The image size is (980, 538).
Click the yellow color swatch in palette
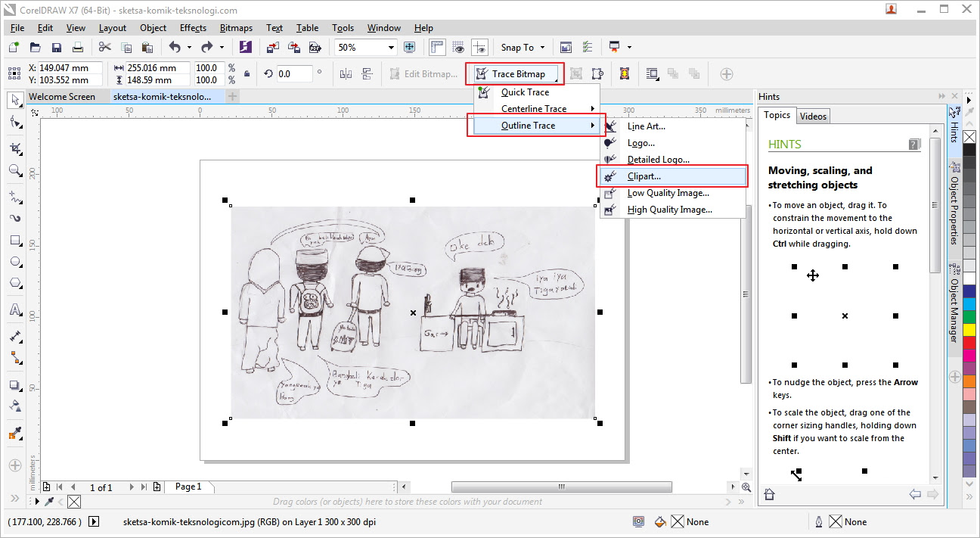[969, 331]
